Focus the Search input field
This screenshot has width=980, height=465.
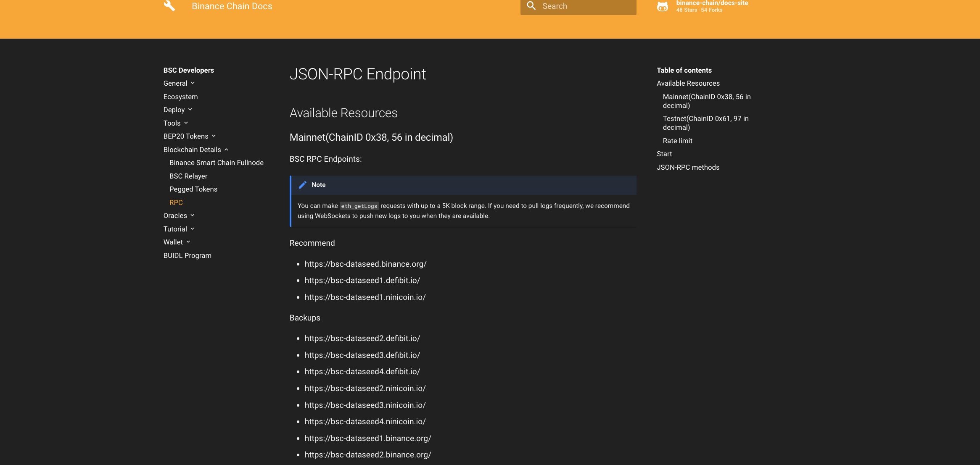click(x=578, y=6)
